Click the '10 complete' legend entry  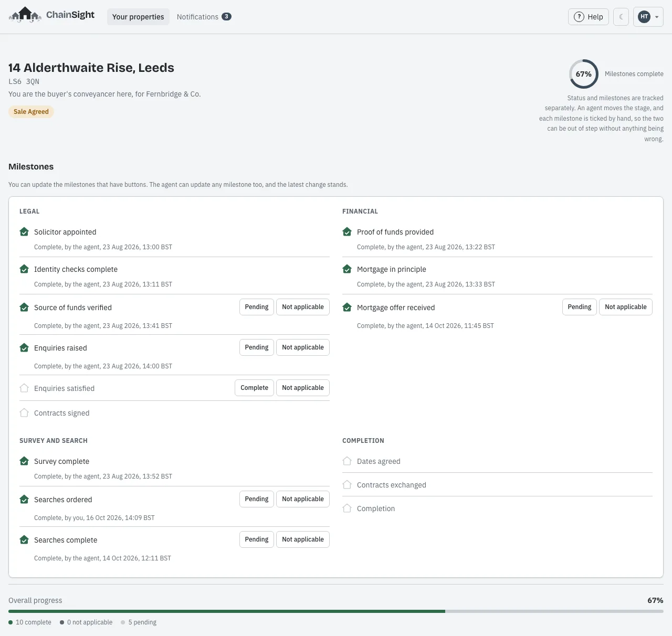point(30,622)
